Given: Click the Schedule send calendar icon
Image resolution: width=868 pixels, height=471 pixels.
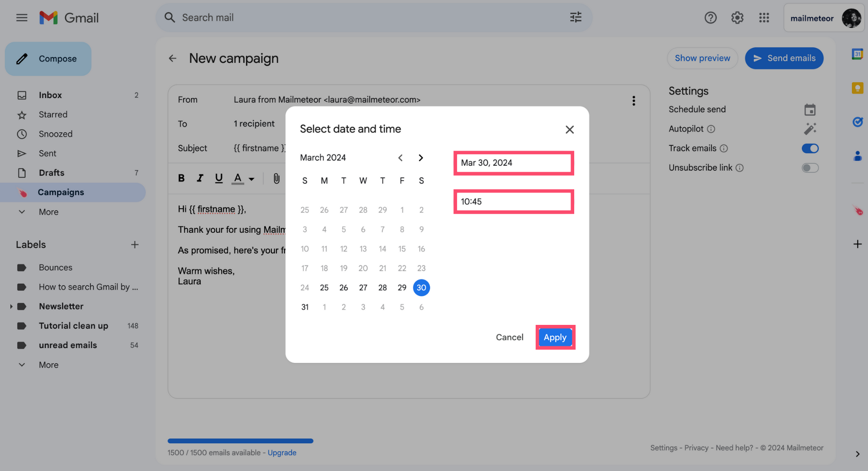Looking at the screenshot, I should (810, 109).
